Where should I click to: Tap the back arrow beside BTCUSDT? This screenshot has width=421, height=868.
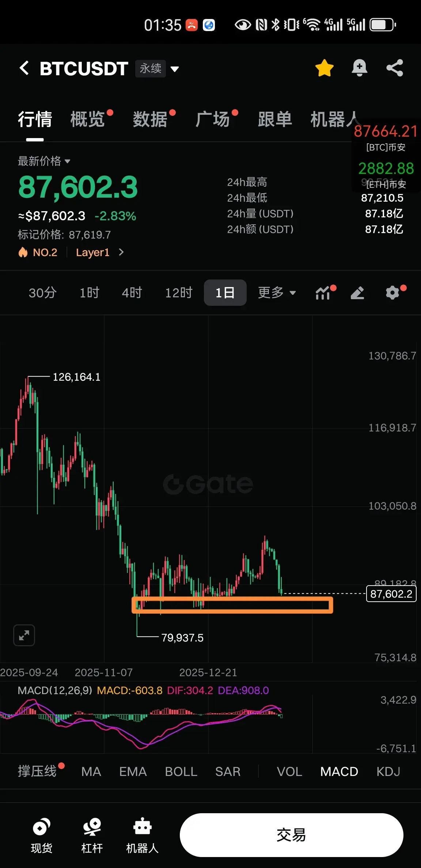point(24,68)
